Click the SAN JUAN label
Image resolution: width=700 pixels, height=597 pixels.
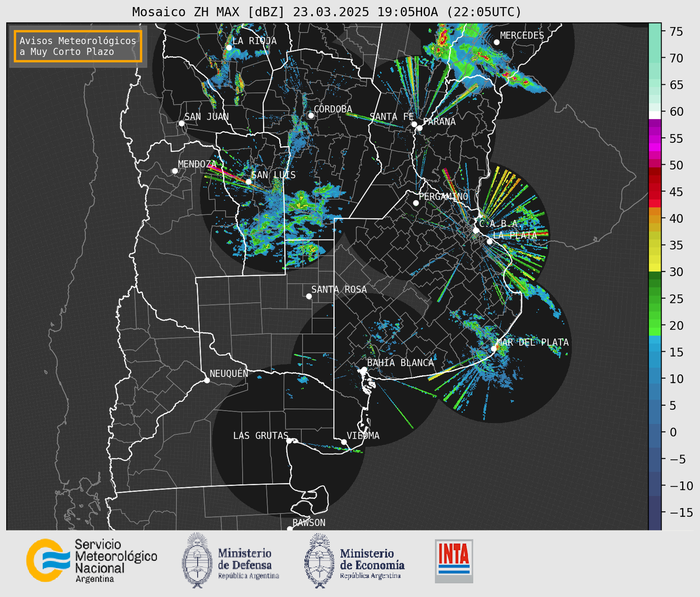206,117
